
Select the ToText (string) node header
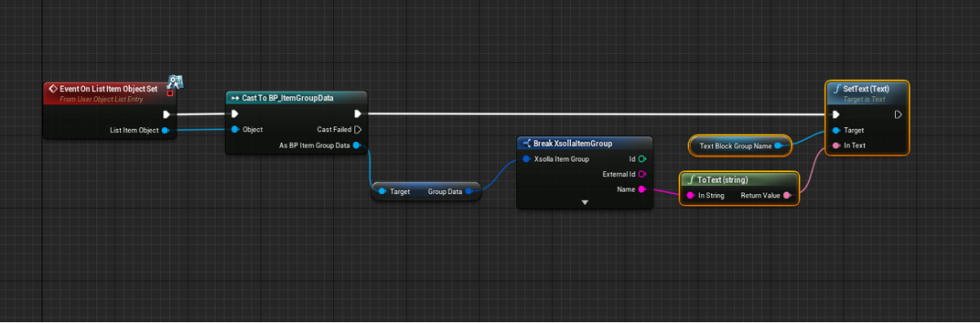click(x=738, y=179)
